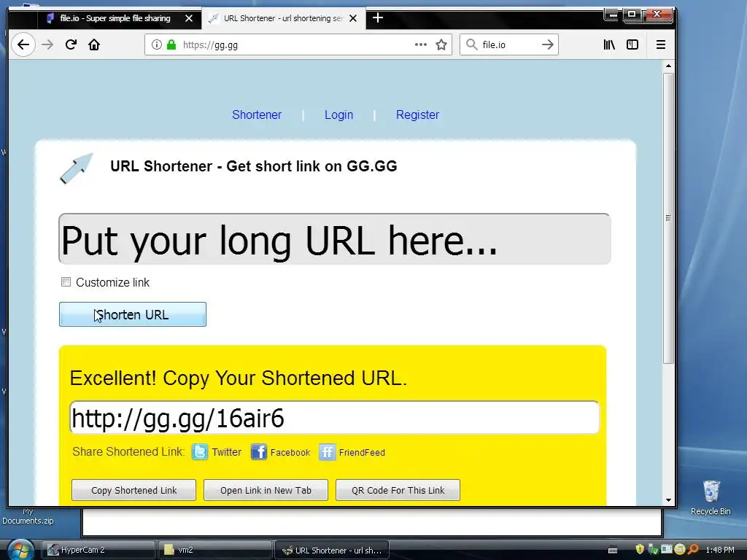The image size is (747, 560).
Task: Show site information for gg.gg
Action: [156, 44]
